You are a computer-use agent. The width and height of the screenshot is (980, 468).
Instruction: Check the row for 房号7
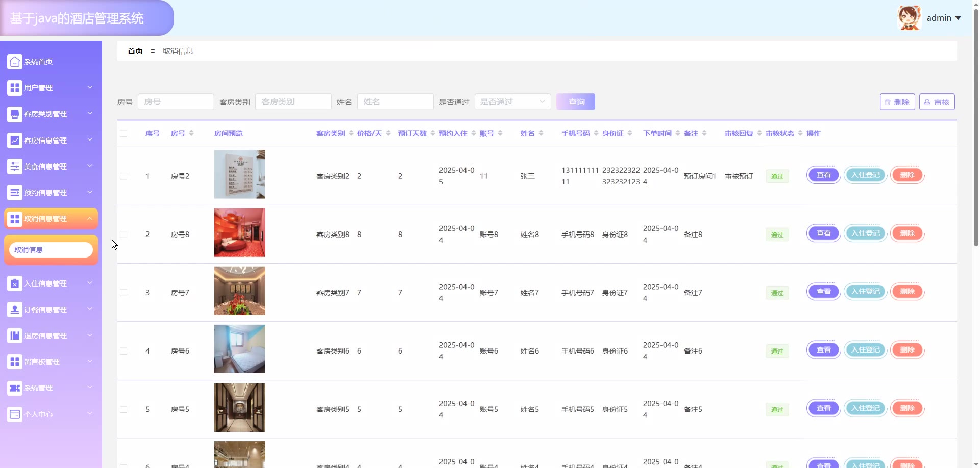coord(124,293)
